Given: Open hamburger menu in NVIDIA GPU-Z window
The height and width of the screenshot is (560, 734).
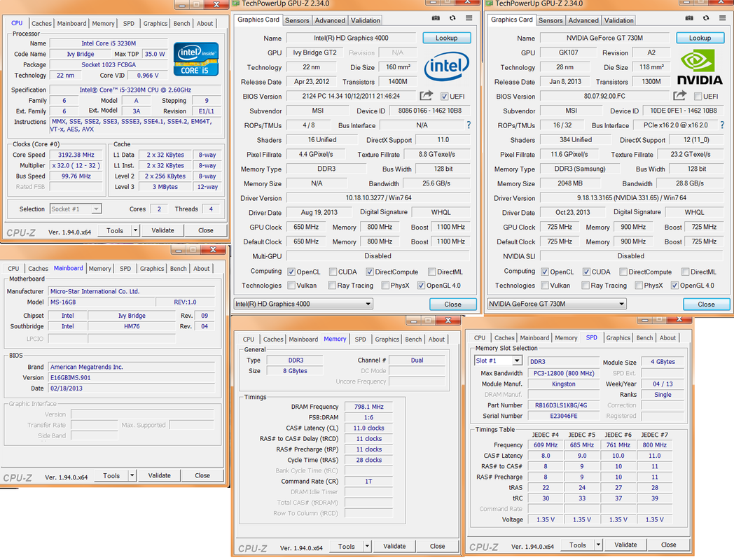Looking at the screenshot, I should pos(722,18).
